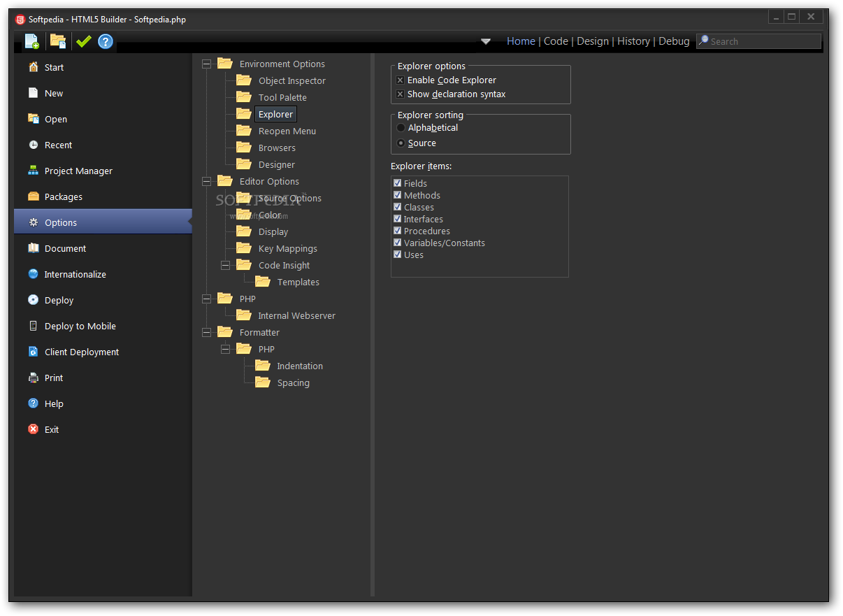This screenshot has width=843, height=616.
Task: Click into the Search input field
Action: [x=758, y=41]
